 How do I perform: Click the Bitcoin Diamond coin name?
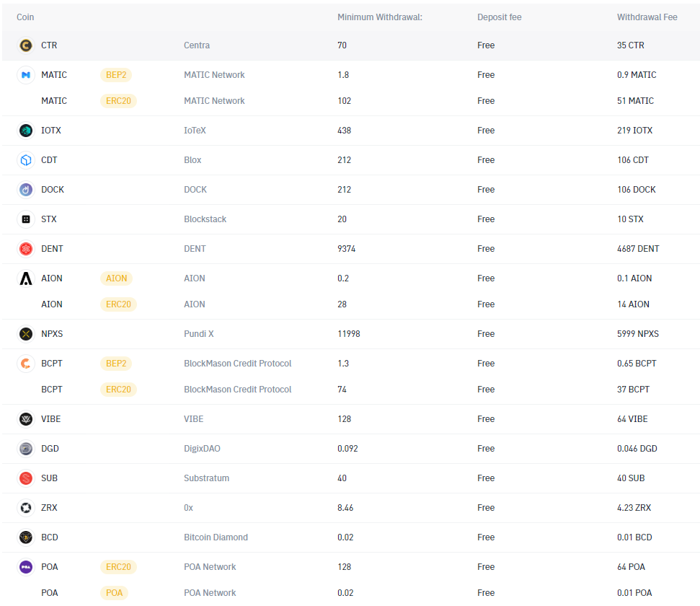click(216, 537)
